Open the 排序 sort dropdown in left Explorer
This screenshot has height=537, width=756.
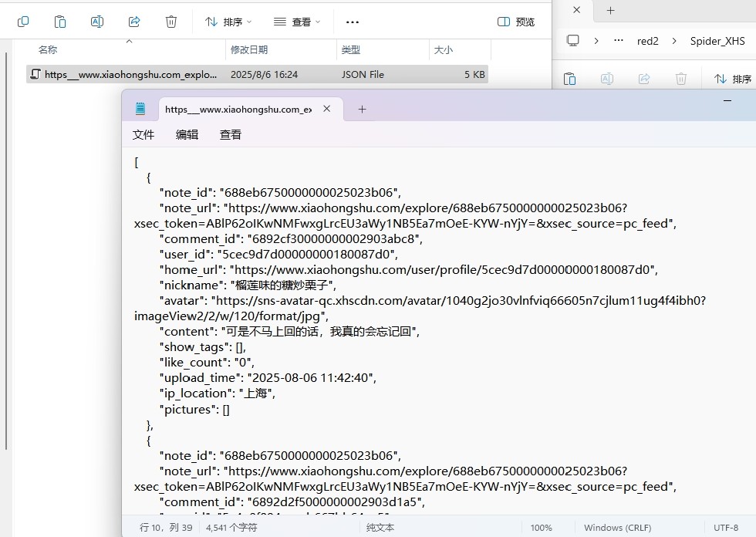228,22
